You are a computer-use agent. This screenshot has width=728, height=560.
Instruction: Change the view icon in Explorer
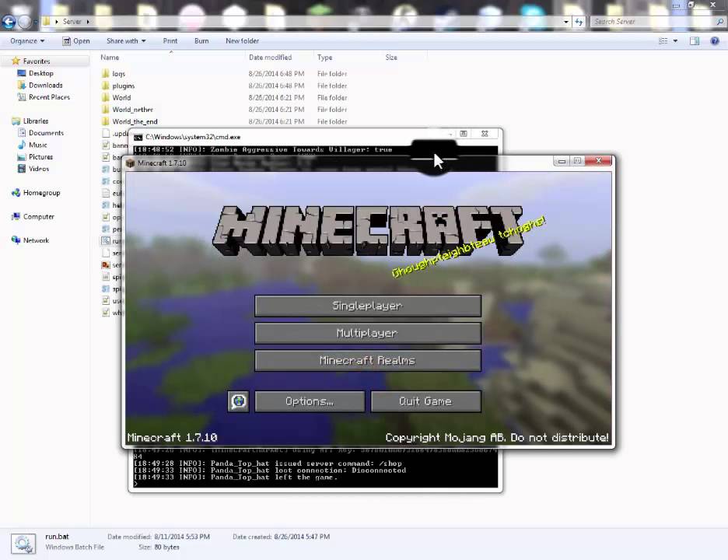point(663,41)
